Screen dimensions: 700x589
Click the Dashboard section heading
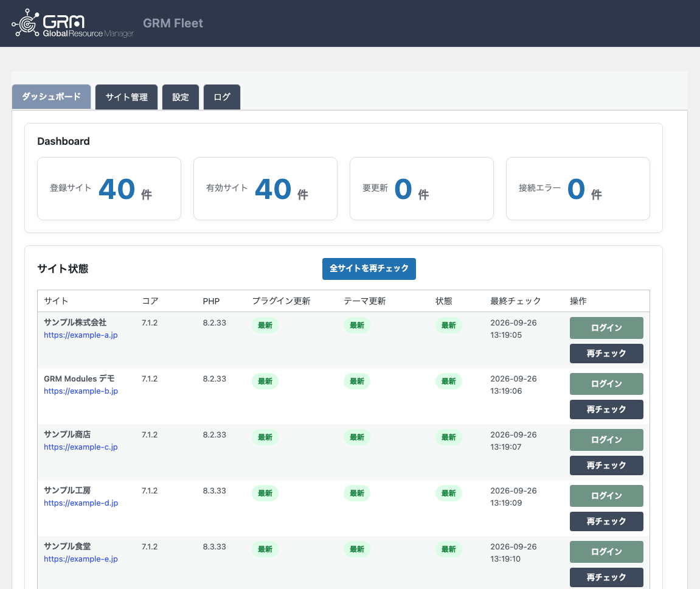(x=63, y=141)
